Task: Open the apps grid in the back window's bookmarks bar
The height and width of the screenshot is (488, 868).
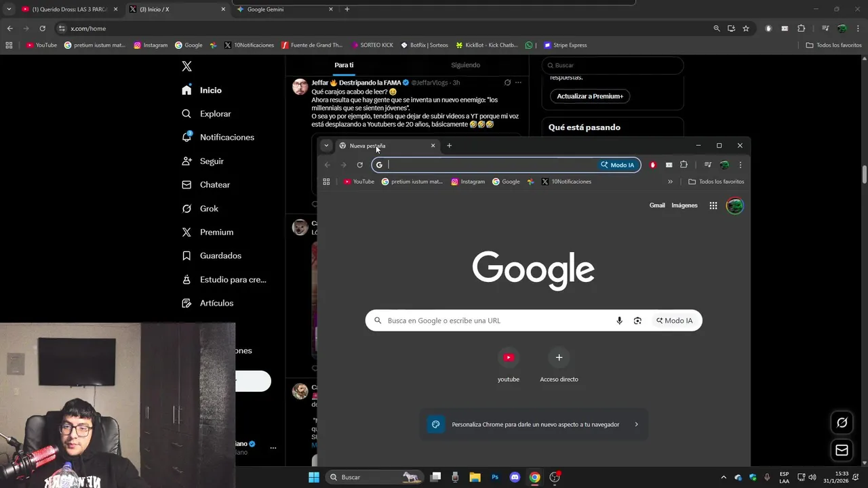Action: 9,45
